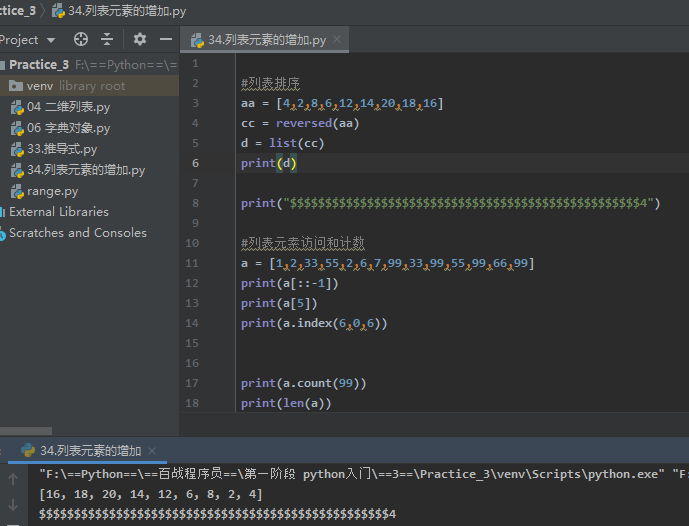Close the 34.列表元素的增加.py editor tab
This screenshot has width=689, height=526.
pyautogui.click(x=337, y=39)
